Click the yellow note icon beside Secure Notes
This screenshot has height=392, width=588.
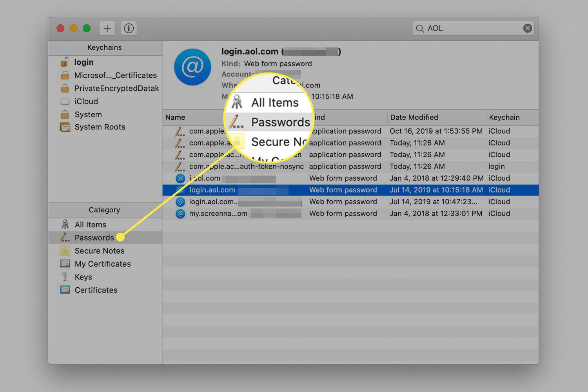tap(65, 250)
